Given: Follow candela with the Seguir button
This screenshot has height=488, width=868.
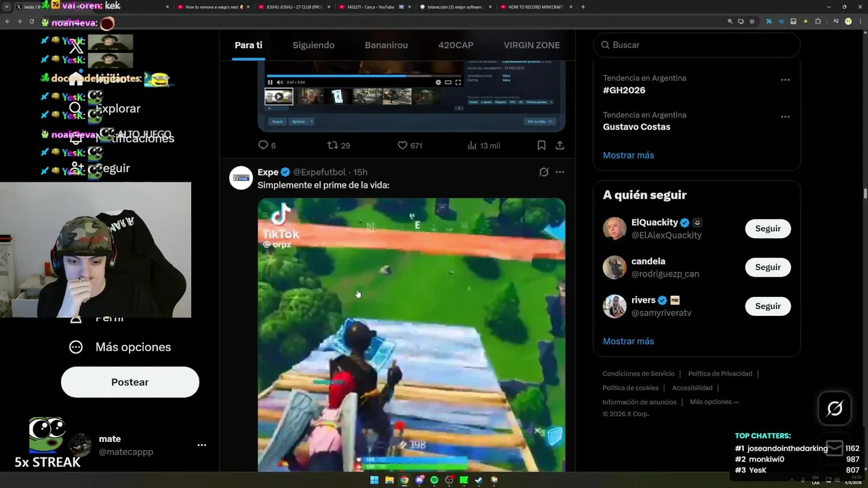Looking at the screenshot, I should point(768,267).
